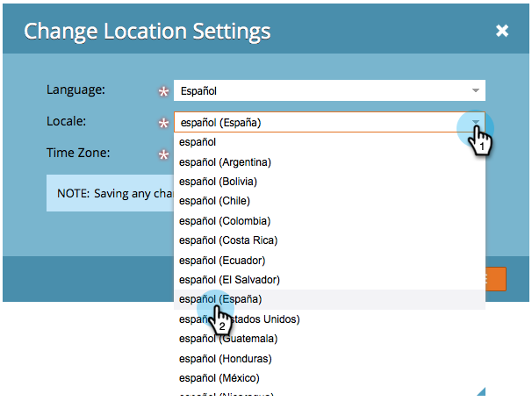Select highlighted español (España) option

329,299
